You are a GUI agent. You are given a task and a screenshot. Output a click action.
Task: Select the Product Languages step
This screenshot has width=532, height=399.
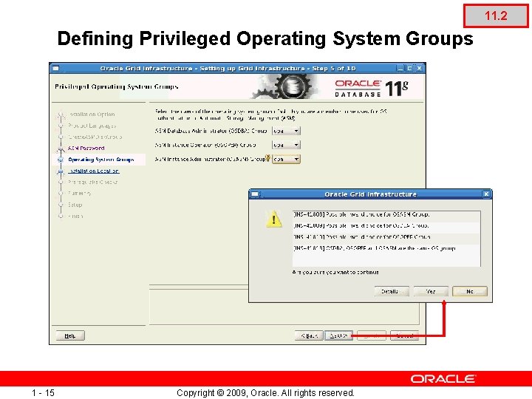point(92,126)
